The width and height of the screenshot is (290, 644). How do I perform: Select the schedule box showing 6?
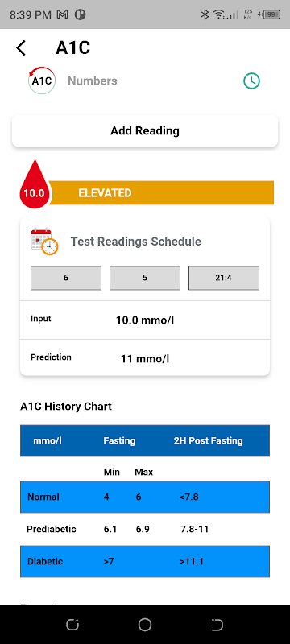66,278
